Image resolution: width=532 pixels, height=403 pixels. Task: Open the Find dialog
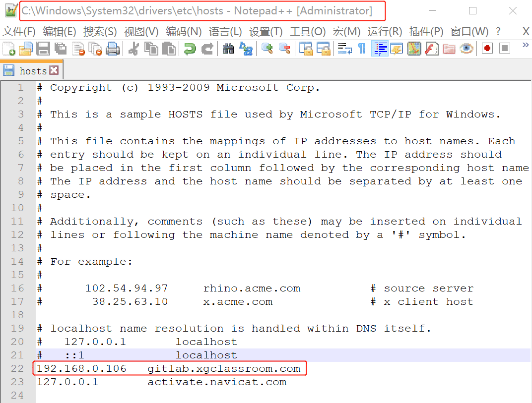coord(228,49)
